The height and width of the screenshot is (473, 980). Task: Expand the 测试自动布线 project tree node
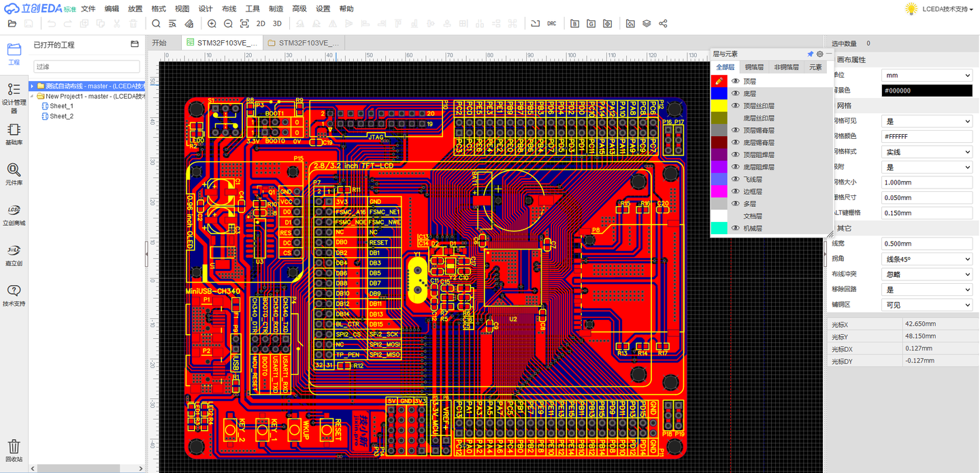tap(32, 86)
